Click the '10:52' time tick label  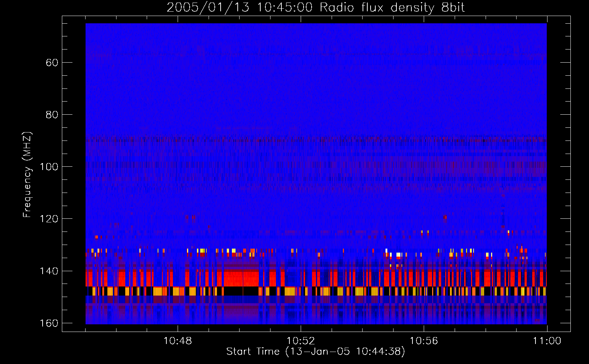[x=301, y=341]
